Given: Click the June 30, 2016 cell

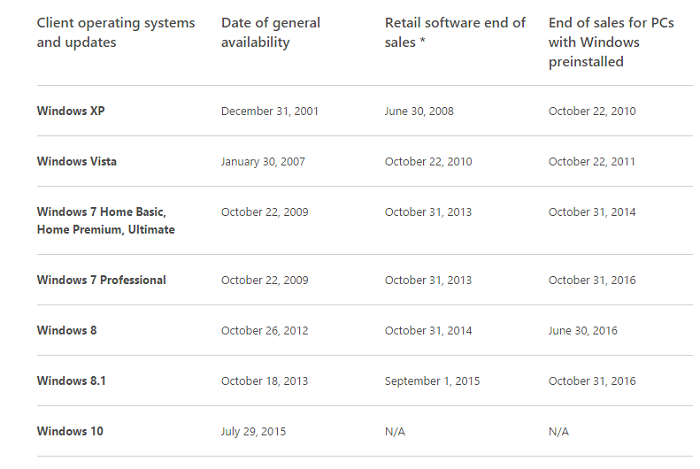Looking at the screenshot, I should click(x=583, y=331).
